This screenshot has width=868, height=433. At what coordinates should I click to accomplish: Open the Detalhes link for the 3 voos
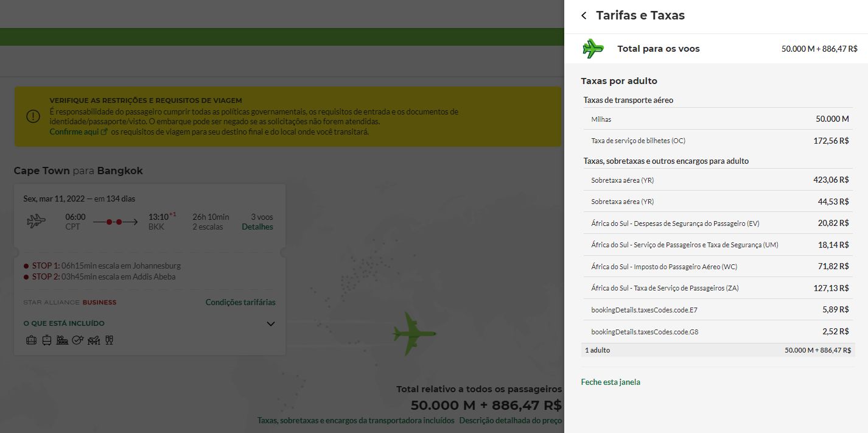tap(257, 227)
